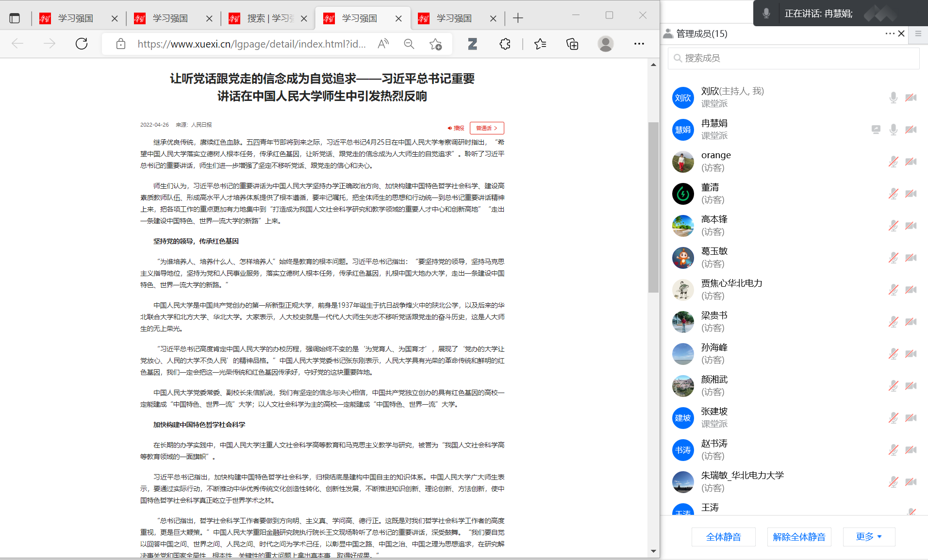Screen dimensions: 928x560
Task: Unmute orange's microphone
Action: (893, 162)
